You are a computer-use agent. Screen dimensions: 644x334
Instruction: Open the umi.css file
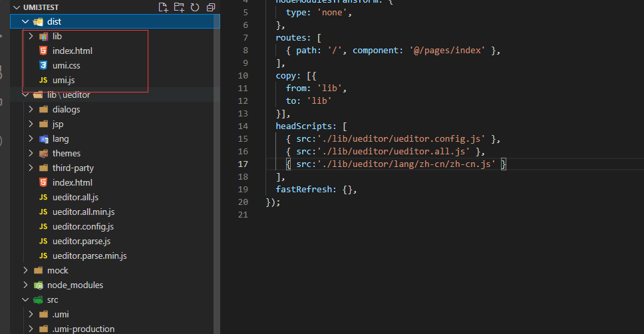point(66,66)
